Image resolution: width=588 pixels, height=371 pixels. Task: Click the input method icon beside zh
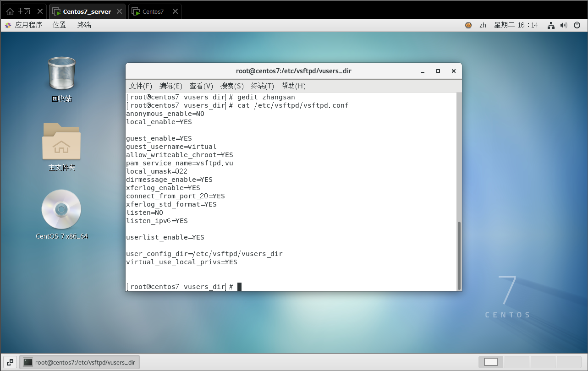(x=468, y=25)
